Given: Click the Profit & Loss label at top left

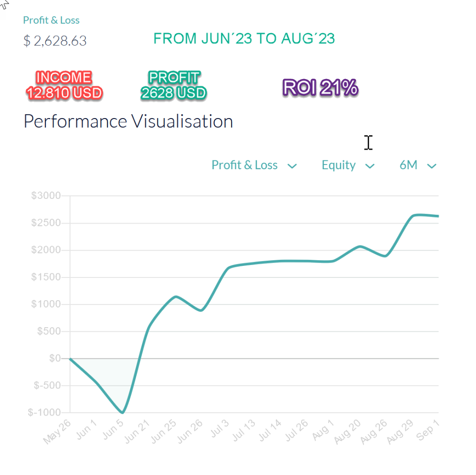Looking at the screenshot, I should [x=51, y=20].
